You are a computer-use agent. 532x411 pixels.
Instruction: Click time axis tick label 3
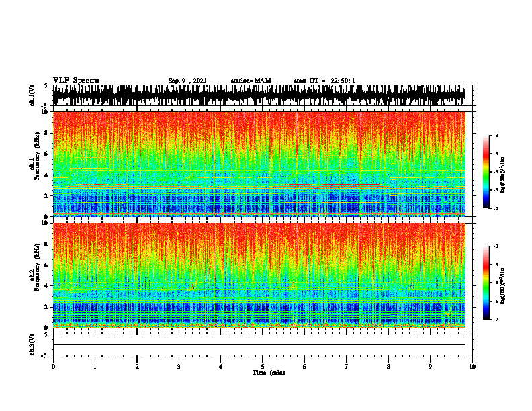coord(179,367)
